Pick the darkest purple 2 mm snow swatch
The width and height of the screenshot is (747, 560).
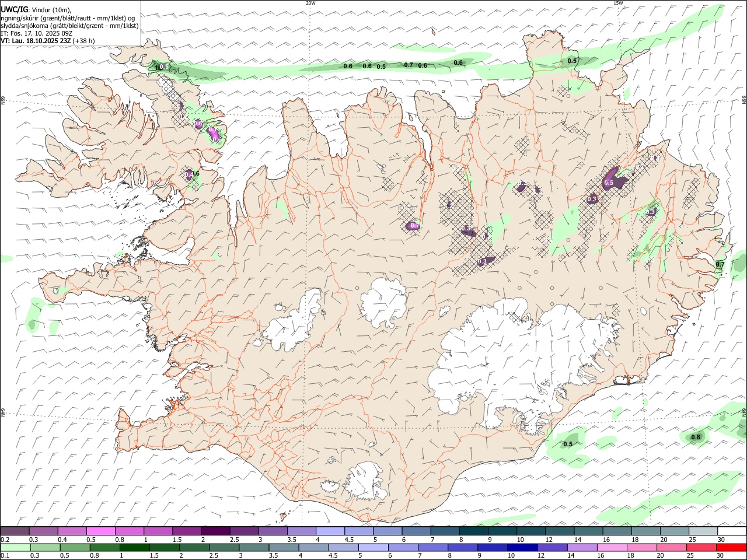(x=215, y=531)
